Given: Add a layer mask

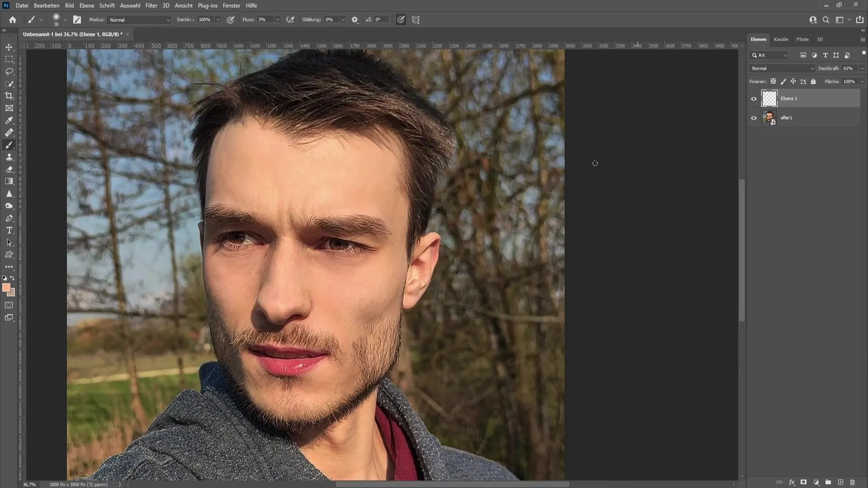Looking at the screenshot, I should (x=803, y=483).
